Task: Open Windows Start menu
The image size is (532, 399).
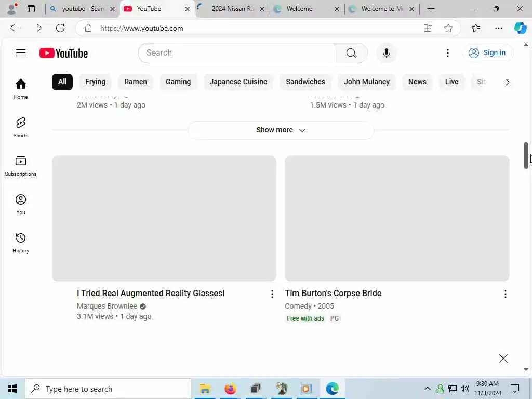Action: pyautogui.click(x=12, y=389)
